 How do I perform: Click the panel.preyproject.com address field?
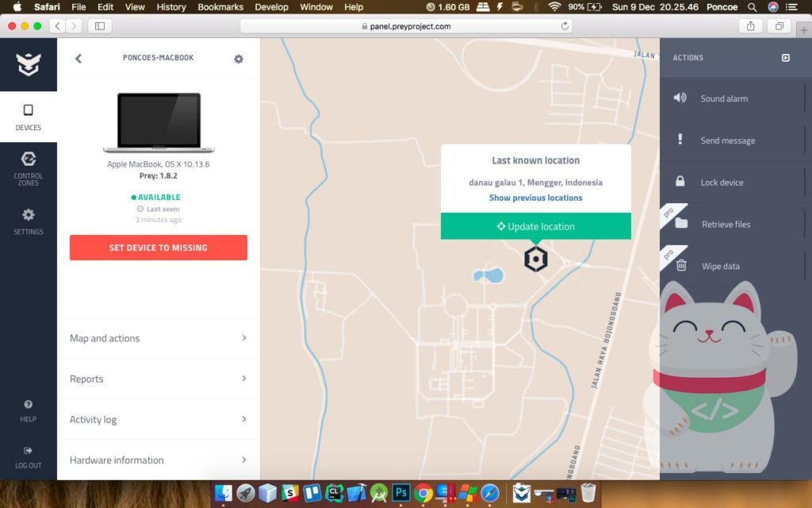tap(406, 26)
